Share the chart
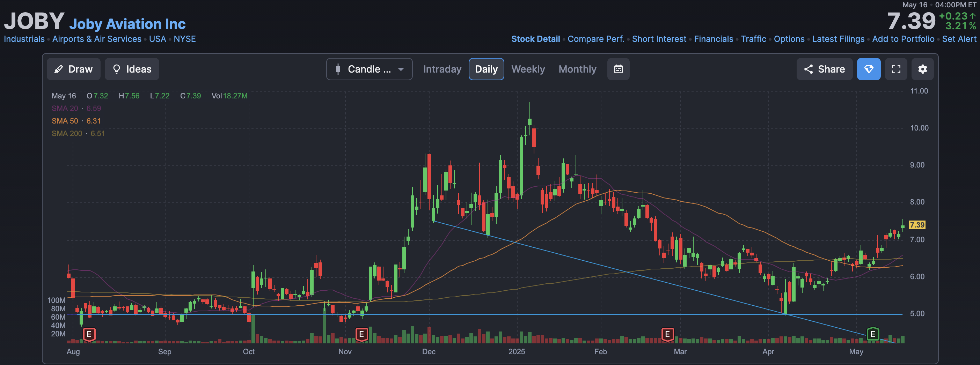980x365 pixels. (x=824, y=69)
